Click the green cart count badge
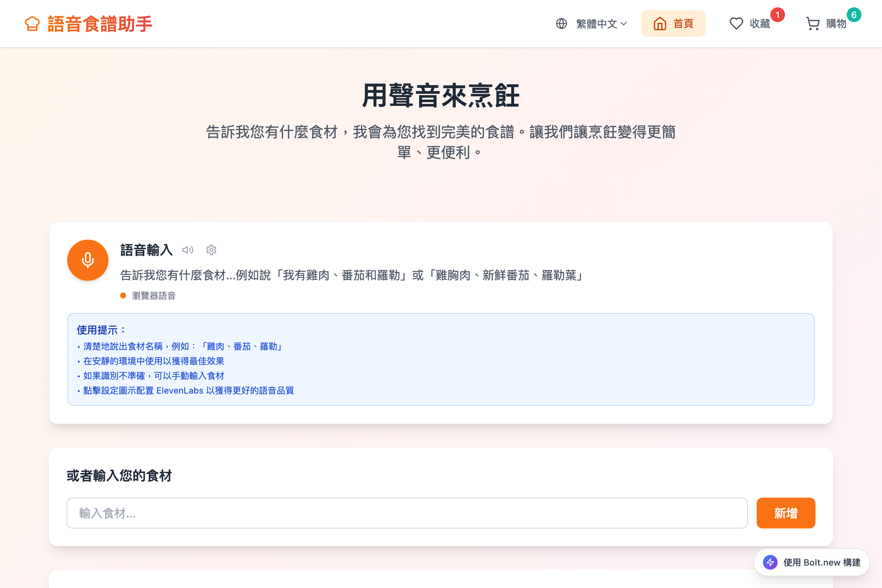The height and width of the screenshot is (588, 882). (854, 15)
